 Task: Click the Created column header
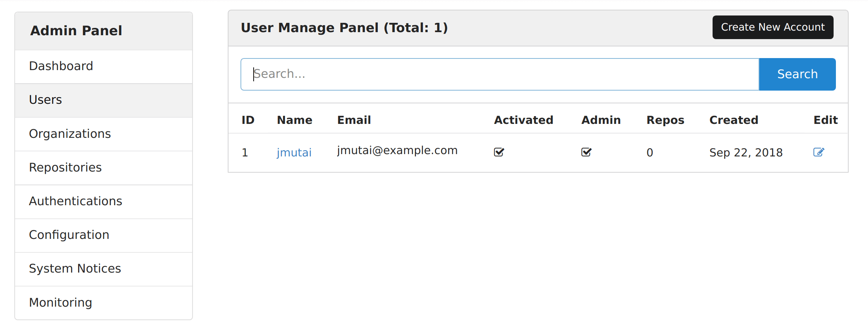pos(733,120)
